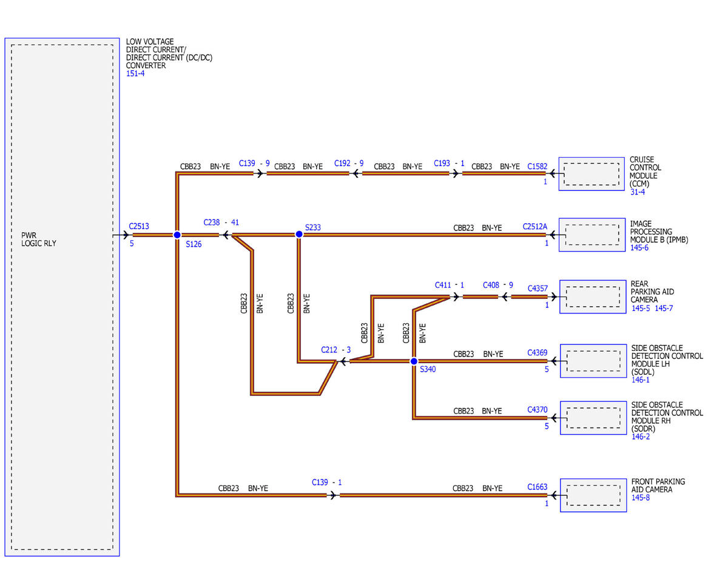Select the SODL module component box

(593, 361)
